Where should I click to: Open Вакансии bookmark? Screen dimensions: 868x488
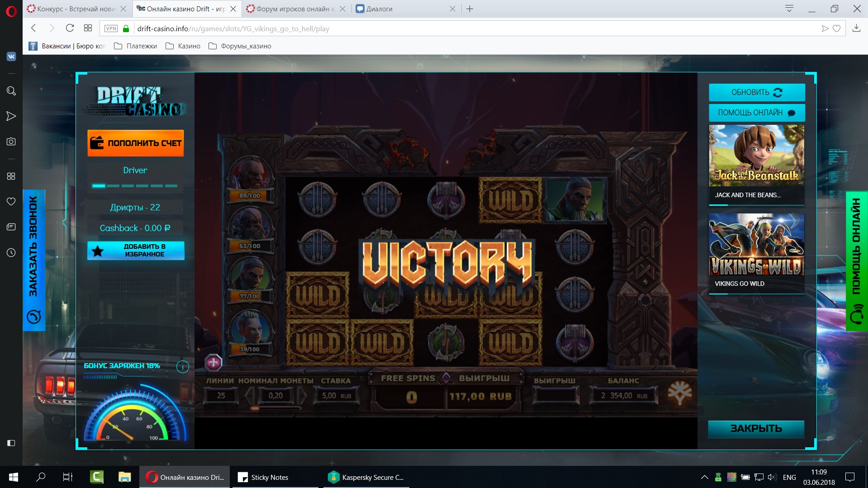[67, 46]
